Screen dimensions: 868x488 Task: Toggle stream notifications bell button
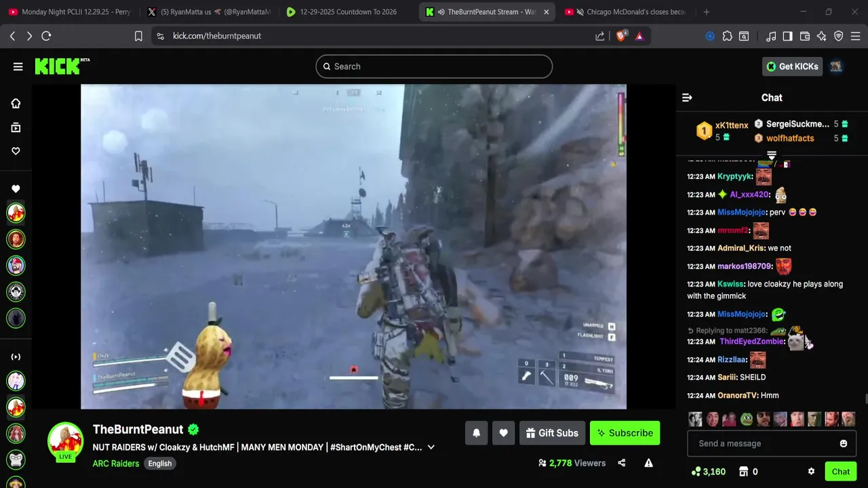[x=476, y=433]
